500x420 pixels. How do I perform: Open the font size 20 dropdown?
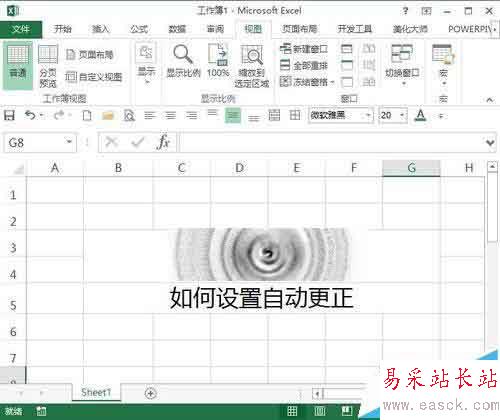[x=402, y=115]
